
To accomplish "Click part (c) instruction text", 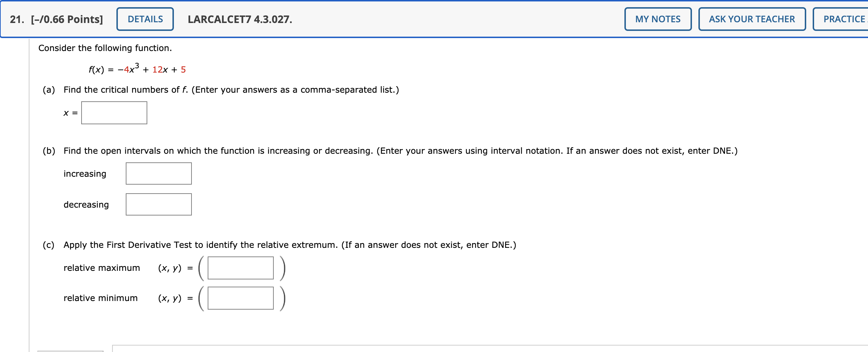I will [x=289, y=245].
